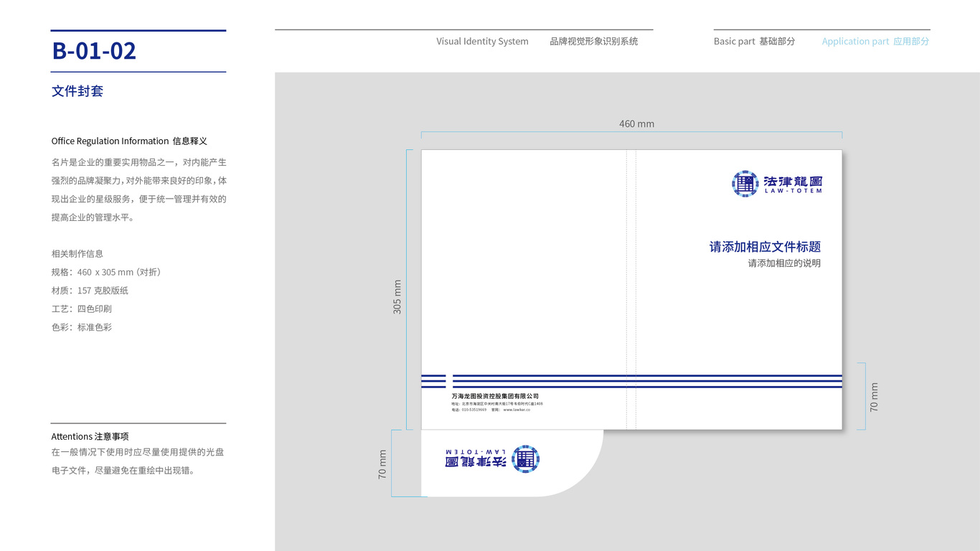Click the Visual Identity System header text
The width and height of the screenshot is (980, 551).
[x=482, y=42]
